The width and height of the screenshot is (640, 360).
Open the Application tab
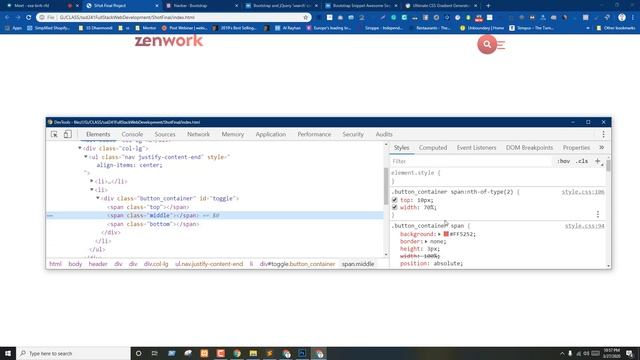(x=271, y=134)
